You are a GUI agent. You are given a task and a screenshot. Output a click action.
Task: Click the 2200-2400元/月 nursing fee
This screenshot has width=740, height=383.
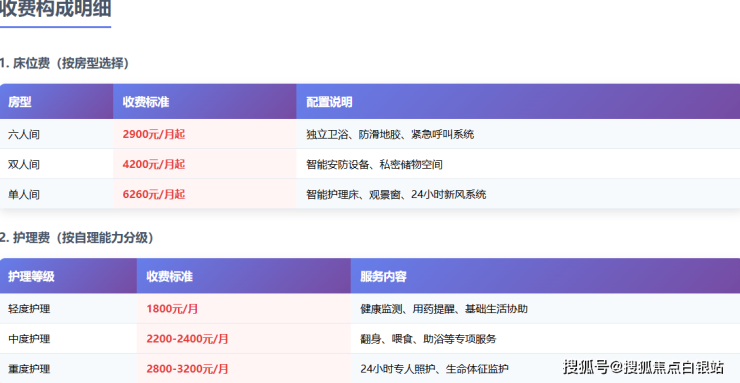click(x=187, y=339)
